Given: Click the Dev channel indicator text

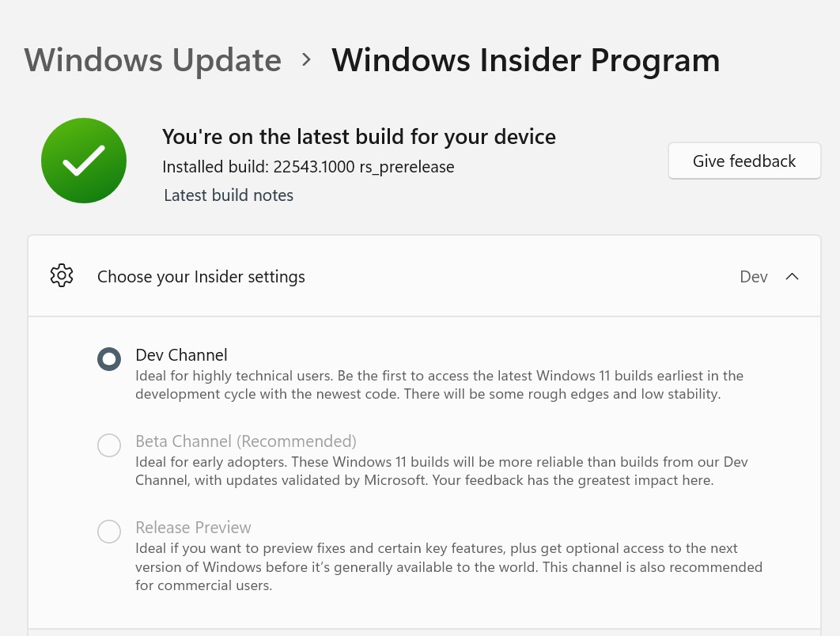Looking at the screenshot, I should (x=753, y=276).
